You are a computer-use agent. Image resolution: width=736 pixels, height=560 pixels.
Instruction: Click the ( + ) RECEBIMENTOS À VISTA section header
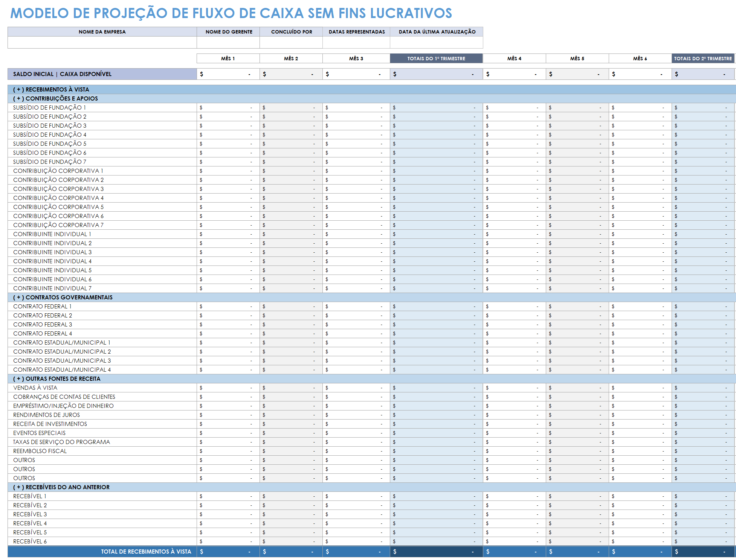(371, 90)
